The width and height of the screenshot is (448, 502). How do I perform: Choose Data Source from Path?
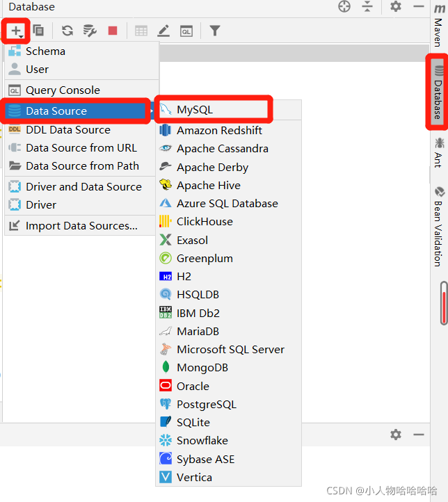click(x=80, y=166)
